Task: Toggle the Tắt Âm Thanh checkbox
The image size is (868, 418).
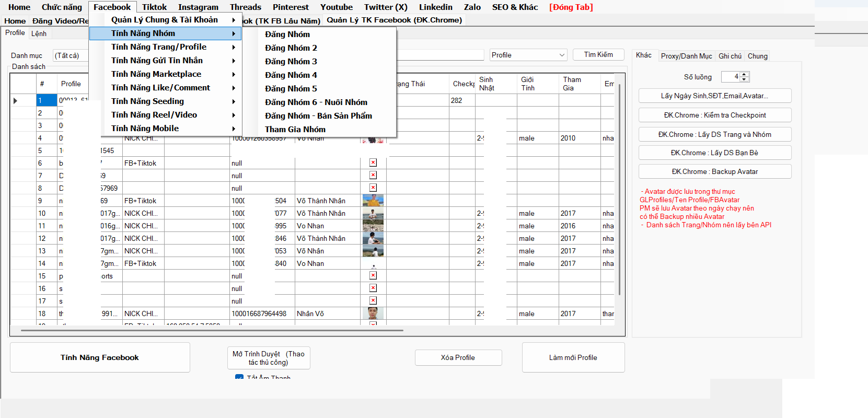Action: pyautogui.click(x=239, y=377)
